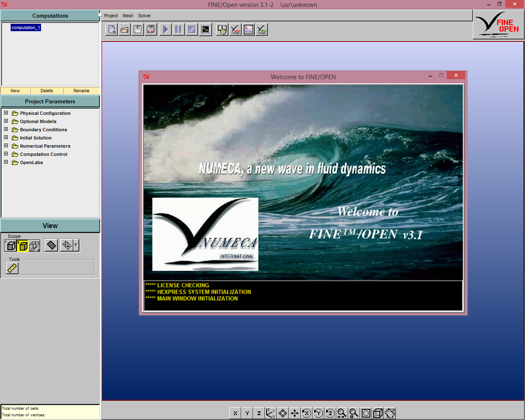Expand the Initial Solution tree node
525x420 pixels.
click(6, 137)
